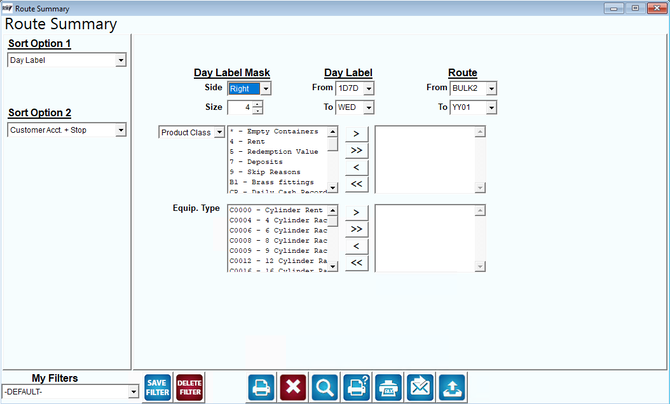Open the Sort Option 2 dropdown
The image size is (670, 404).
(x=121, y=130)
